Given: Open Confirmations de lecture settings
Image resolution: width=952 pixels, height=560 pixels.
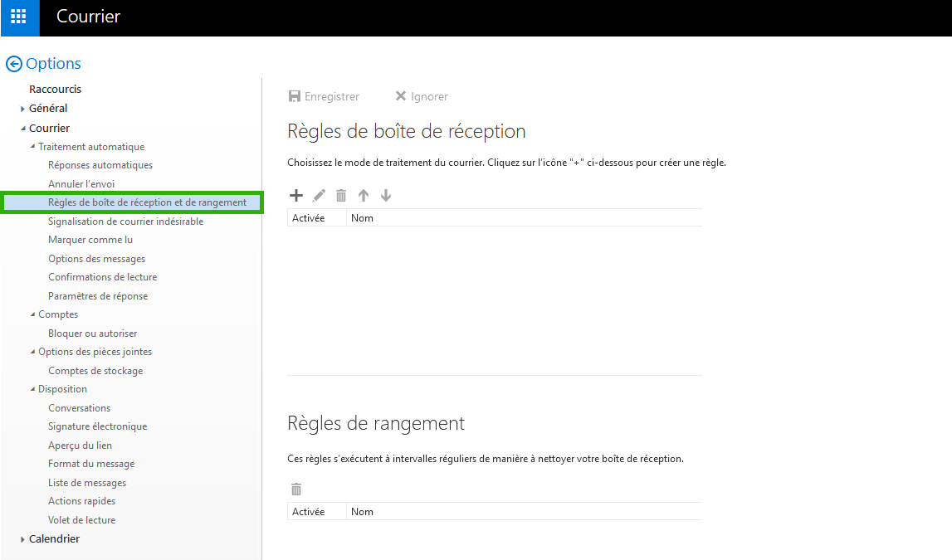Looking at the screenshot, I should click(x=103, y=277).
